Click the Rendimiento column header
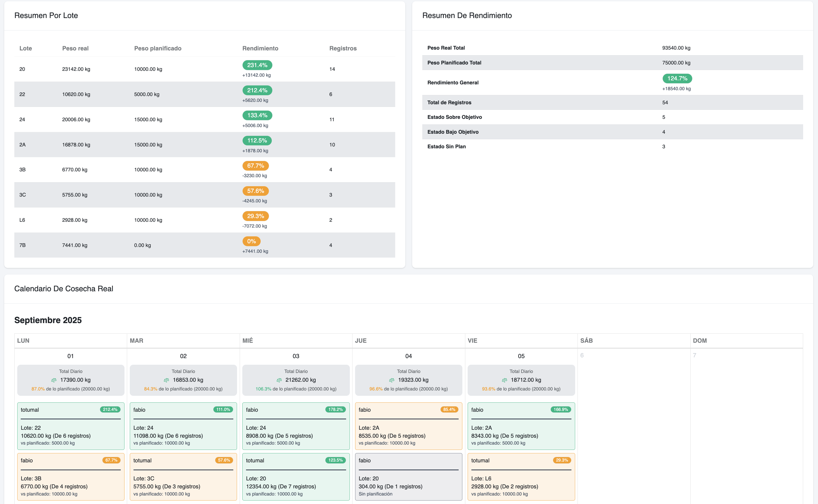 point(260,48)
